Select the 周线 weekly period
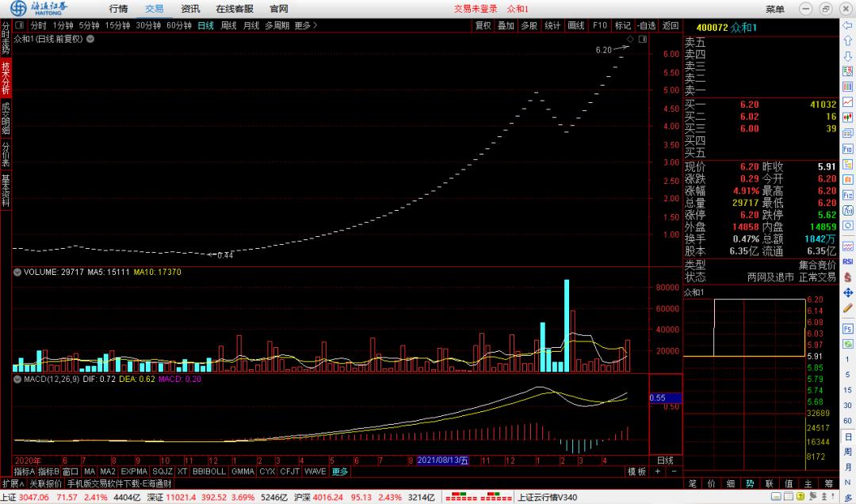Viewport: 856px width, 504px height. [228, 25]
